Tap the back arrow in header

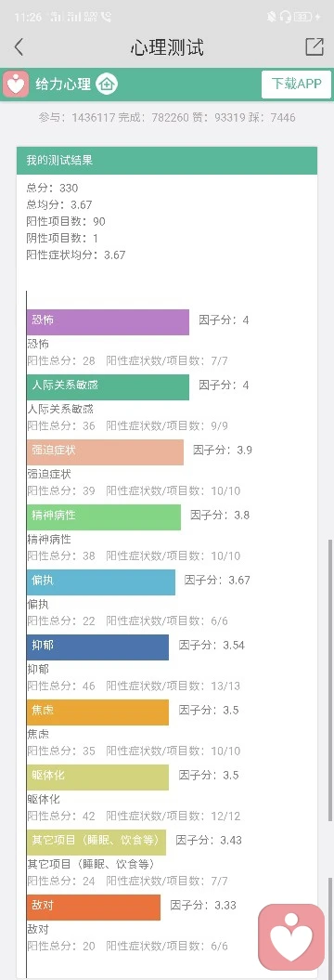click(19, 46)
